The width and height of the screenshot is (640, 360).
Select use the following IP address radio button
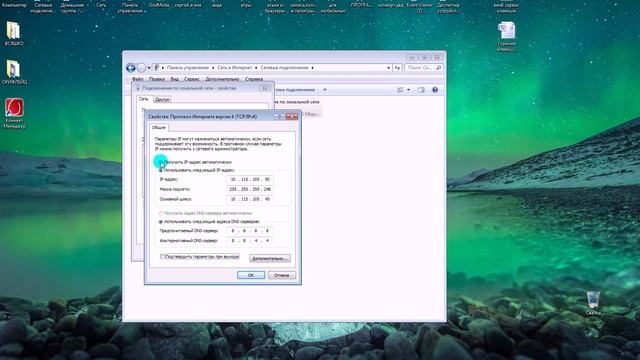tap(160, 170)
